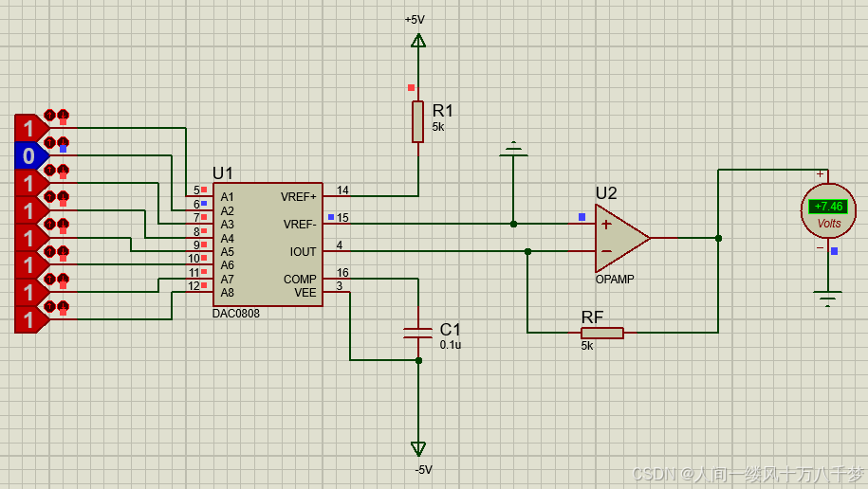Select the U2 op-amp triangle symbol
The height and width of the screenshot is (489, 868).
[621, 238]
